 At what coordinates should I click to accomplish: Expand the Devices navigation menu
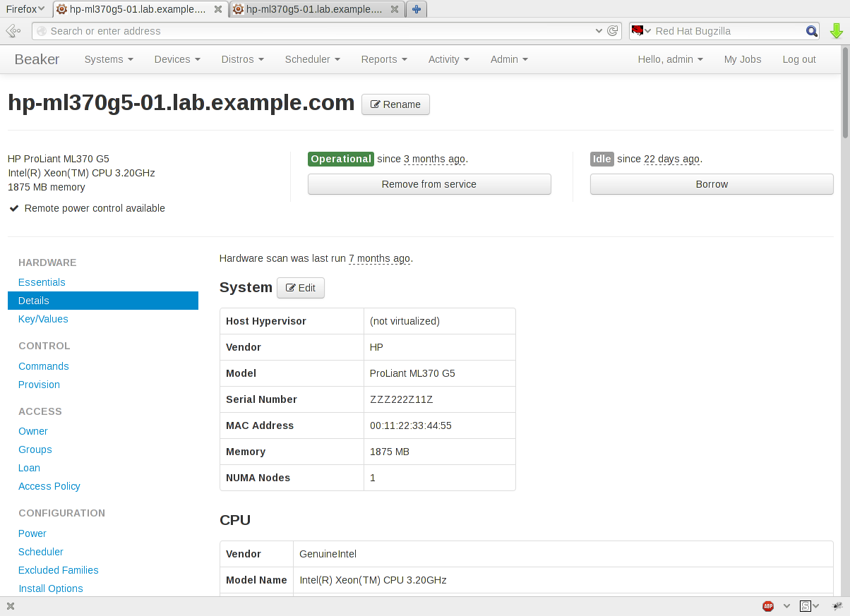[177, 59]
